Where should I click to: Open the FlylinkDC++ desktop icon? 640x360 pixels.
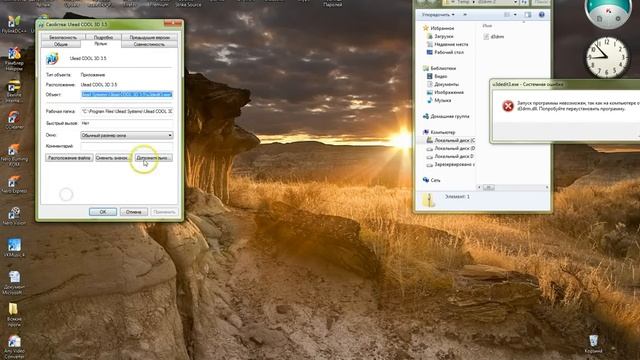coord(14,24)
